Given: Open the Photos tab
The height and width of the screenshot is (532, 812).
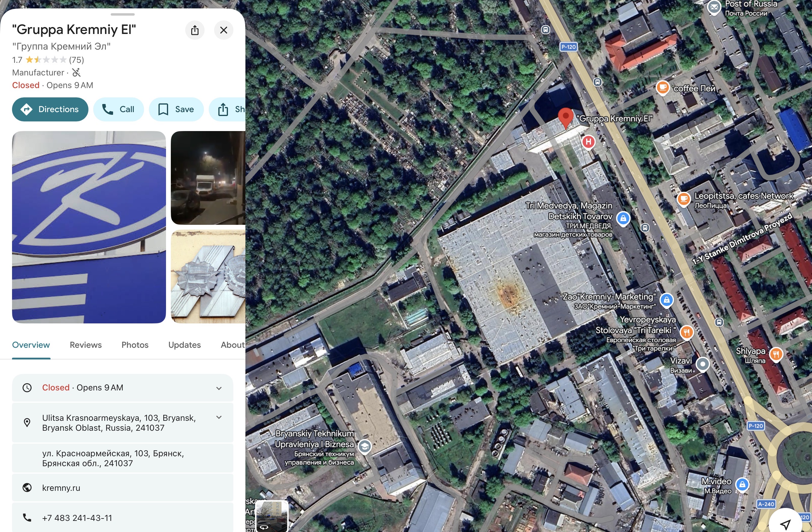Looking at the screenshot, I should click(x=135, y=345).
